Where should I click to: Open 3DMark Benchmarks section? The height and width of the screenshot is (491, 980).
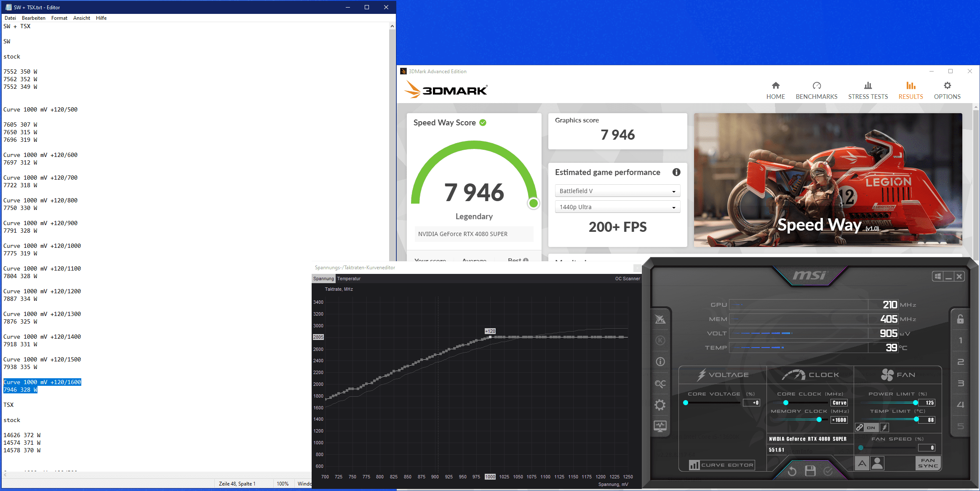pyautogui.click(x=816, y=91)
